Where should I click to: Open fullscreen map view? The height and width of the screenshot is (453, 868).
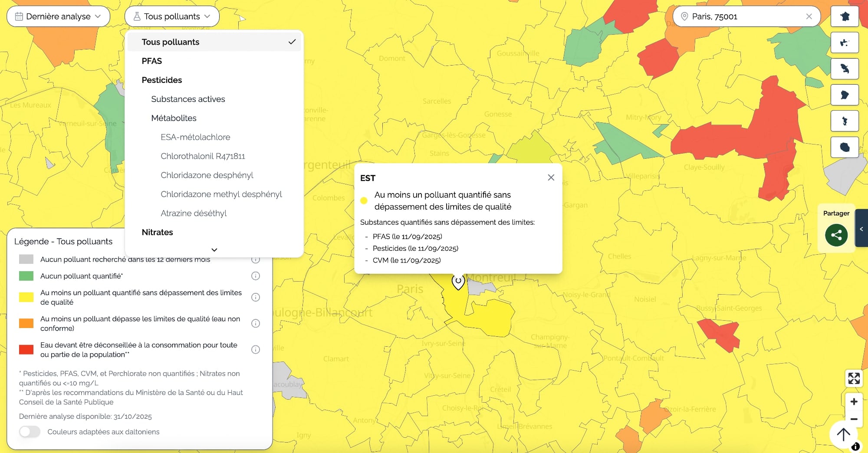[854, 379]
